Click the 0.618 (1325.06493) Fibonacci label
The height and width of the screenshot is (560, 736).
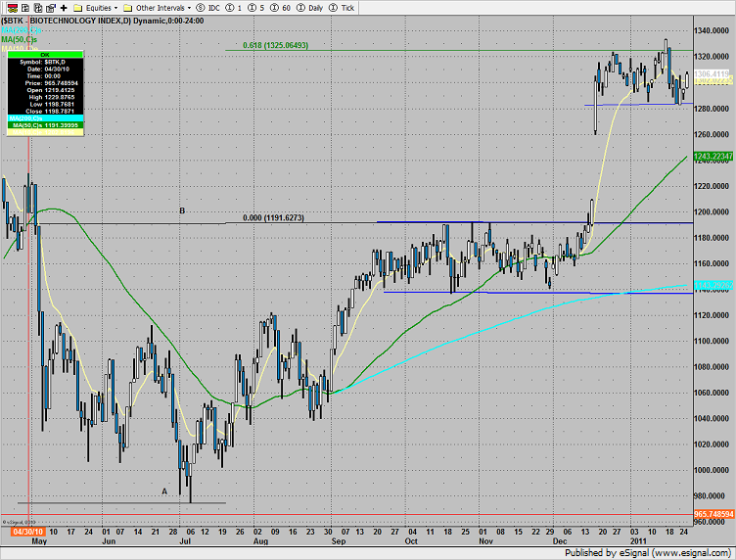point(267,45)
